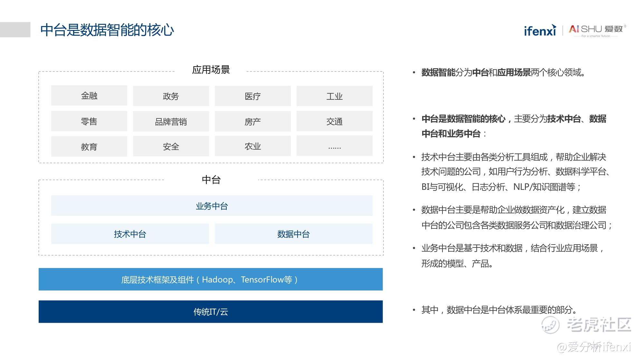The image size is (644, 362).
Task: Click the 农业 box
Action: (x=253, y=146)
